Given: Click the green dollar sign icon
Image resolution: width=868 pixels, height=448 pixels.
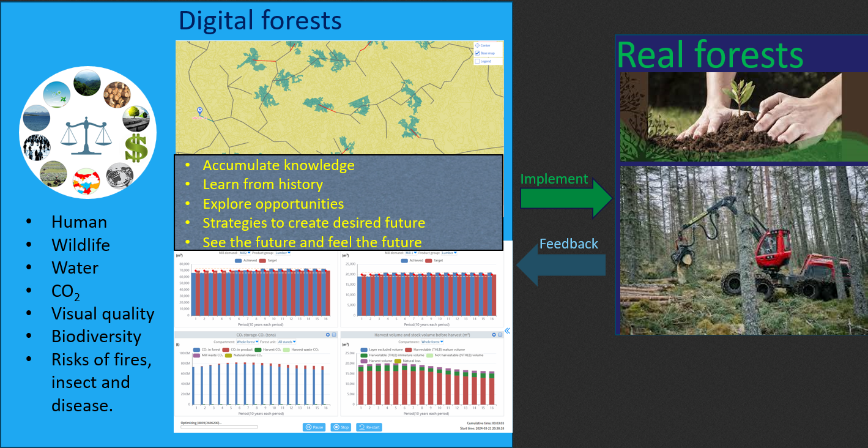Looking at the screenshot, I should click(136, 149).
